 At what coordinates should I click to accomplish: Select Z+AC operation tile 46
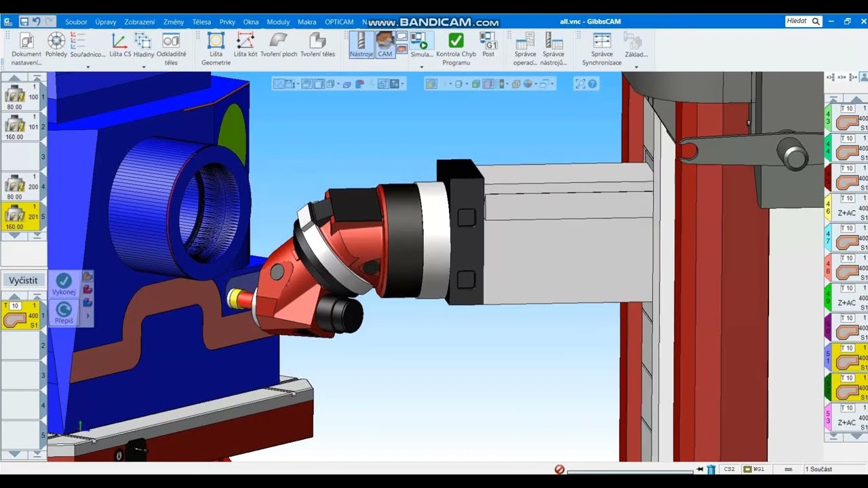click(x=847, y=207)
